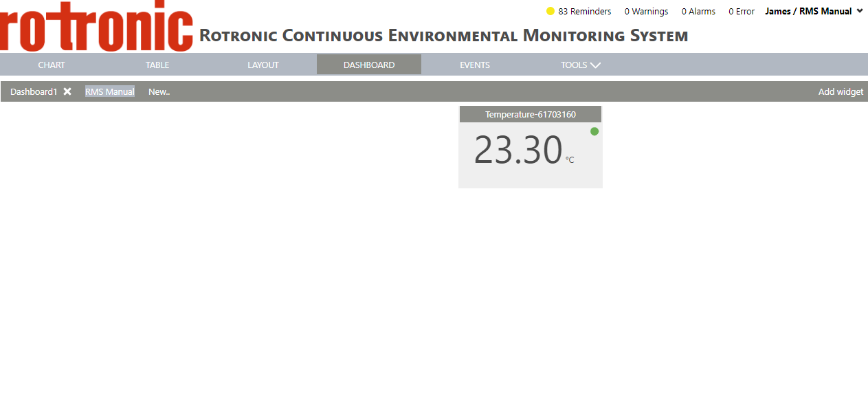Click the Rotronic Continuous Environmental Monitoring System title
Screen dimensions: 868x400
444,35
